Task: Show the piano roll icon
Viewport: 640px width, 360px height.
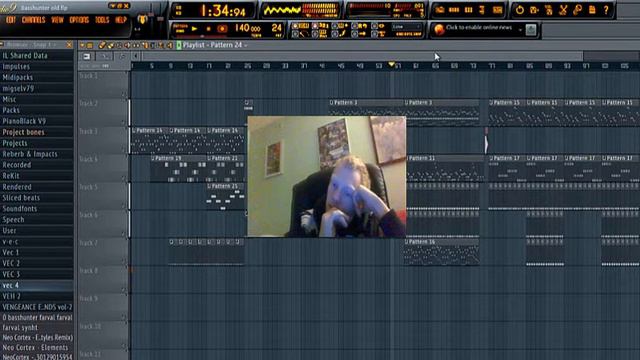Action: [469, 10]
